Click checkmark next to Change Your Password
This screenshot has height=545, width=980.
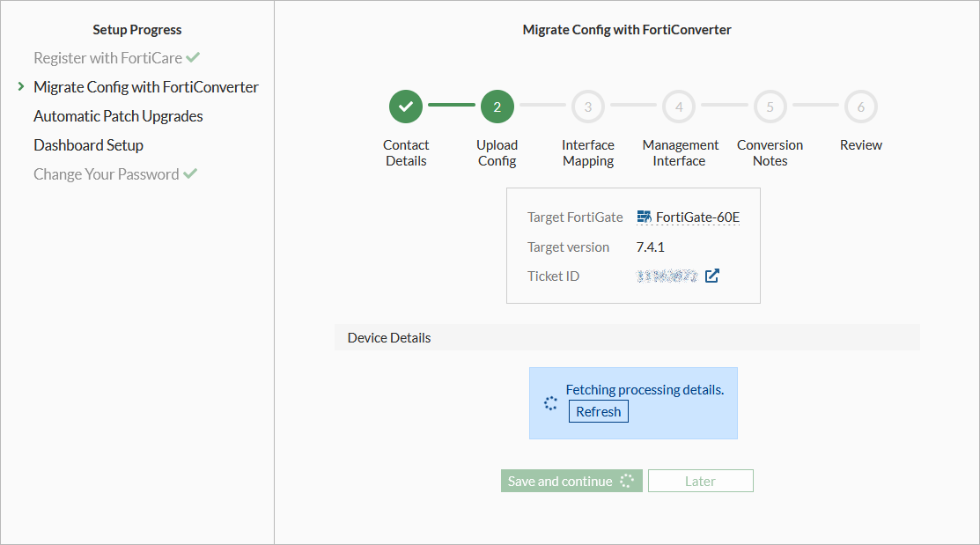189,174
